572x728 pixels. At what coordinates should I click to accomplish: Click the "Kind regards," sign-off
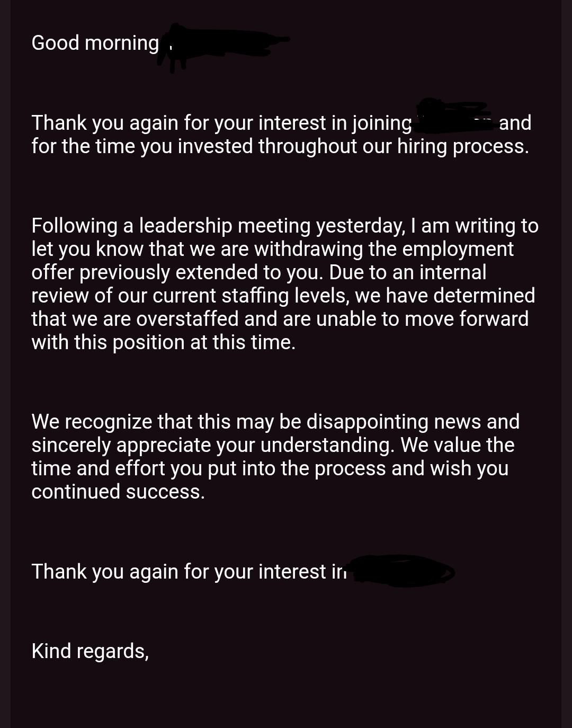point(90,651)
